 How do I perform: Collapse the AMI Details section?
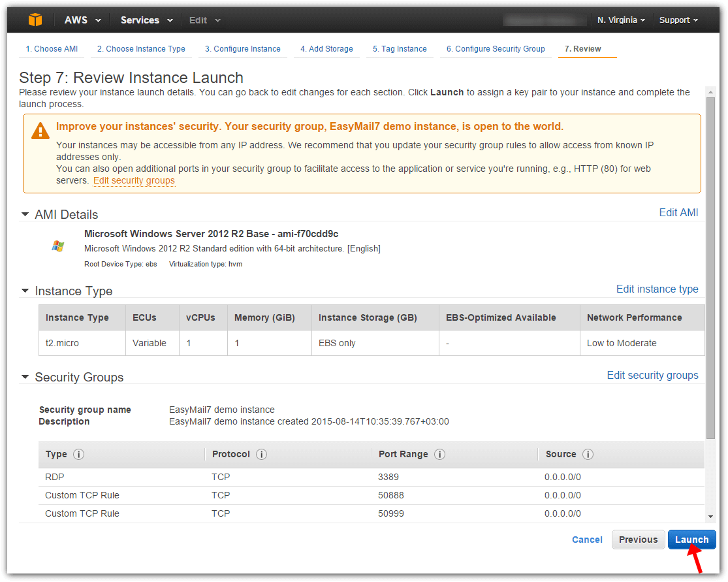coord(25,215)
